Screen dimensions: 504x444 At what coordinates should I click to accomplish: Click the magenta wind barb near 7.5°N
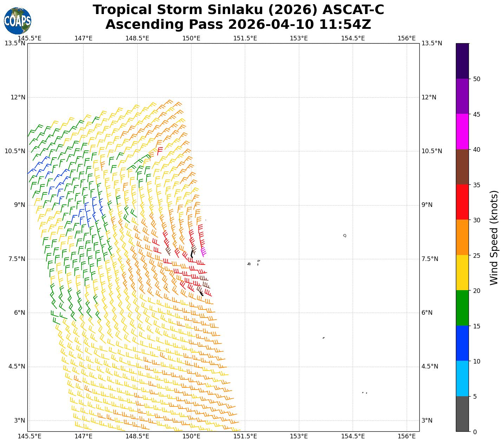tap(203, 252)
